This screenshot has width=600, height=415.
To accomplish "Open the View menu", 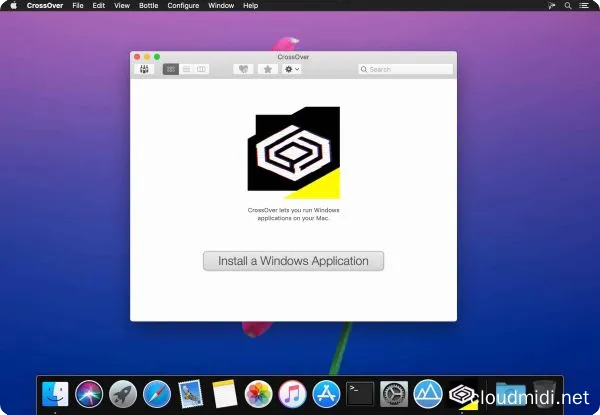I will click(122, 5).
